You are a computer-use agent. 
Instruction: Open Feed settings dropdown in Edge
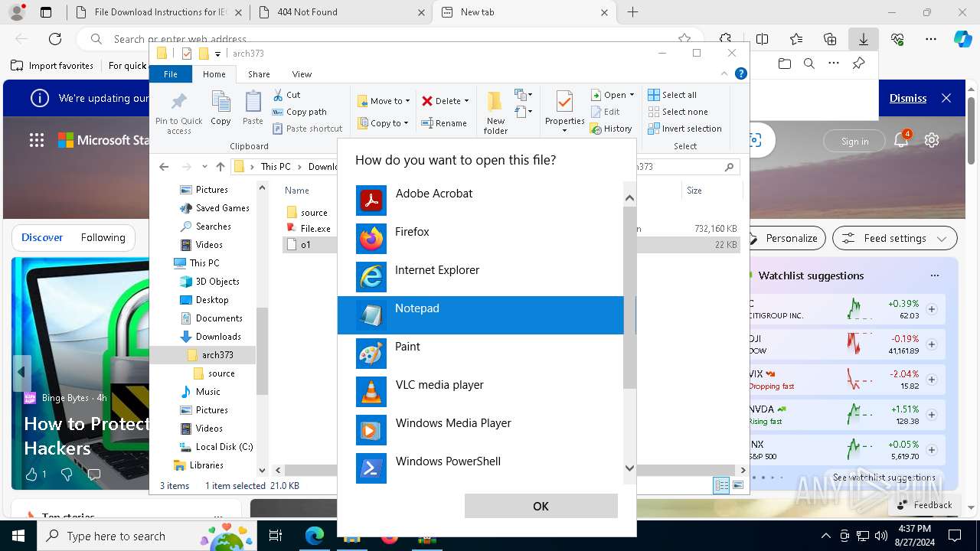(x=894, y=238)
